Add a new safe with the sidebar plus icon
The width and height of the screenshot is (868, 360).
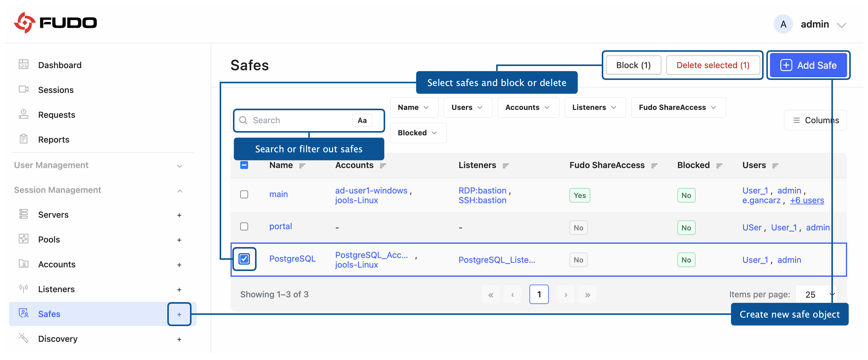click(179, 315)
